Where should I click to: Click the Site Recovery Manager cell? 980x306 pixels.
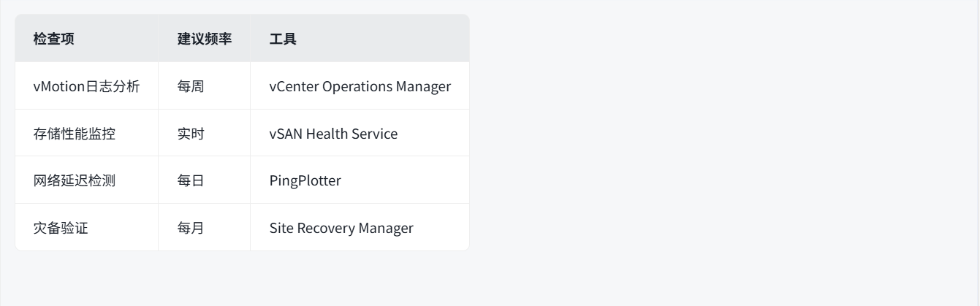(x=360, y=227)
